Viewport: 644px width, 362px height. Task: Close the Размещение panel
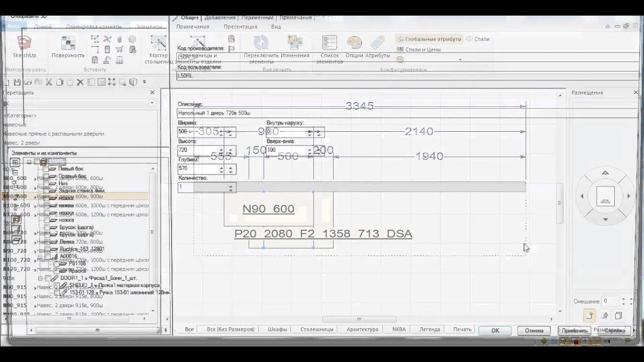coord(636,93)
